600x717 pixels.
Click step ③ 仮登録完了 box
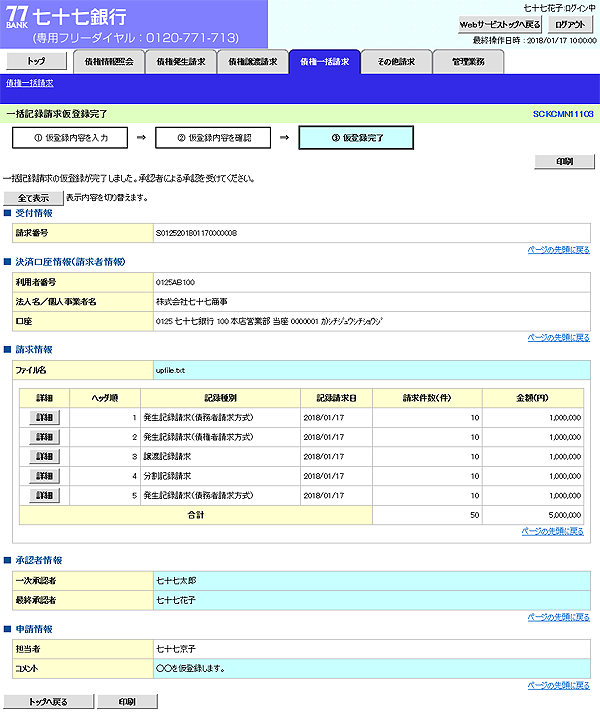356,138
